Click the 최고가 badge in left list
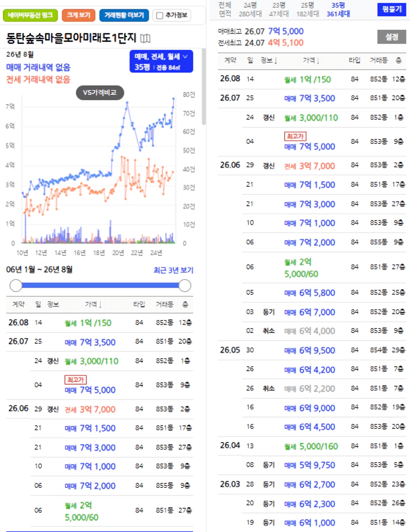 [75, 379]
